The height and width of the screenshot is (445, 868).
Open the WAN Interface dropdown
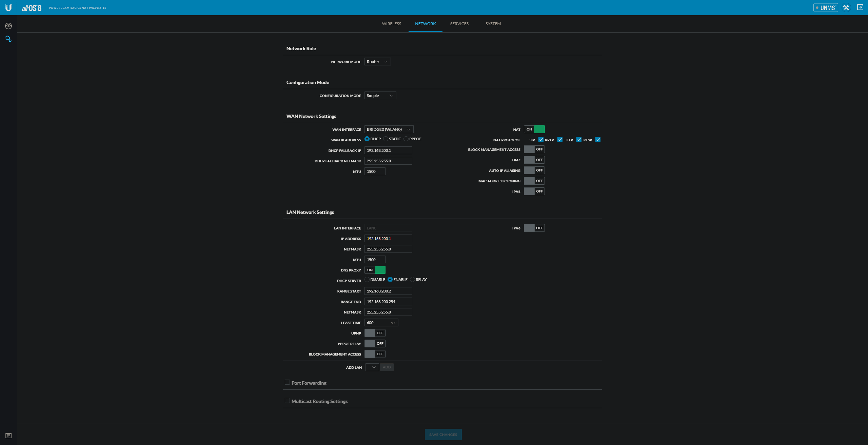coord(389,129)
